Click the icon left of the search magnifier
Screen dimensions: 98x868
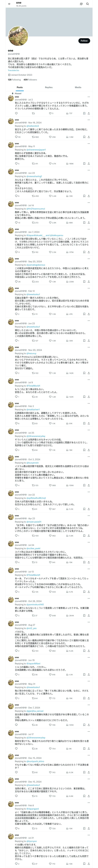point(81,4)
